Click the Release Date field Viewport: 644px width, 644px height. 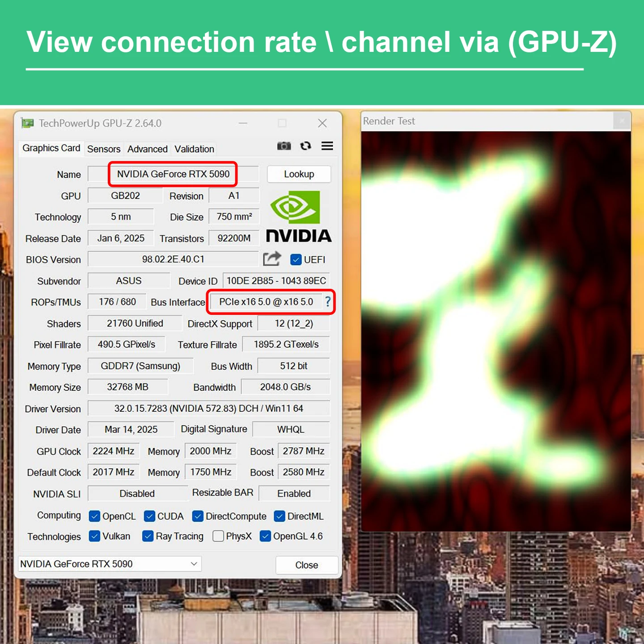pyautogui.click(x=121, y=238)
